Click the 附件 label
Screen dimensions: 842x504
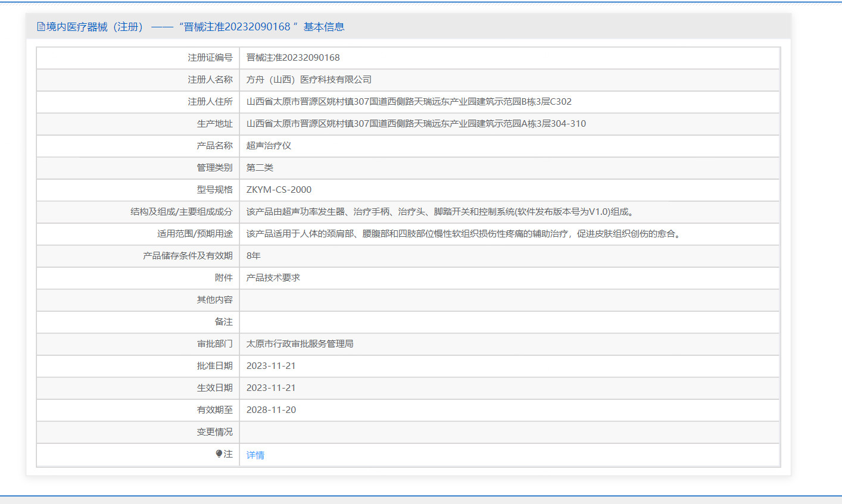[224, 278]
